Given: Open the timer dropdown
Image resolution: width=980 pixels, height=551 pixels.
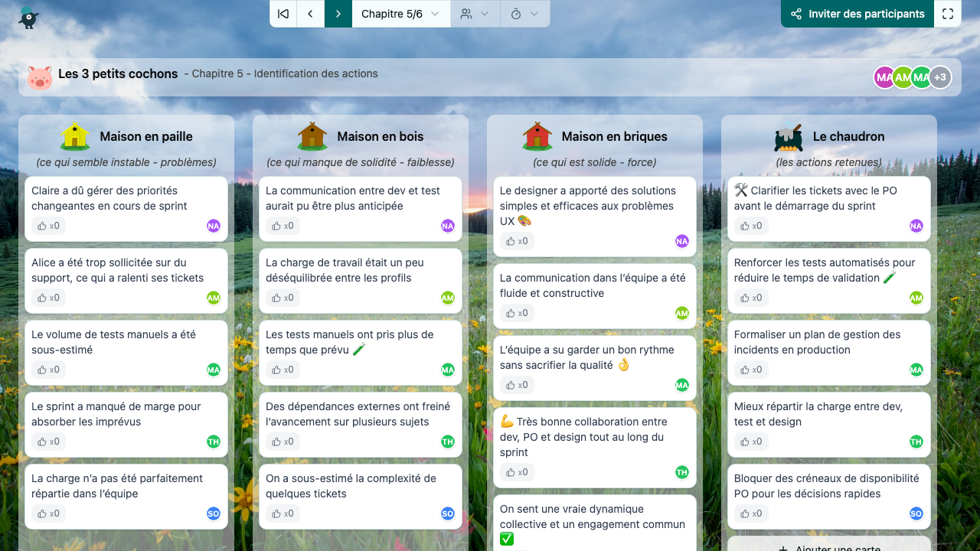Looking at the screenshot, I should (x=524, y=14).
